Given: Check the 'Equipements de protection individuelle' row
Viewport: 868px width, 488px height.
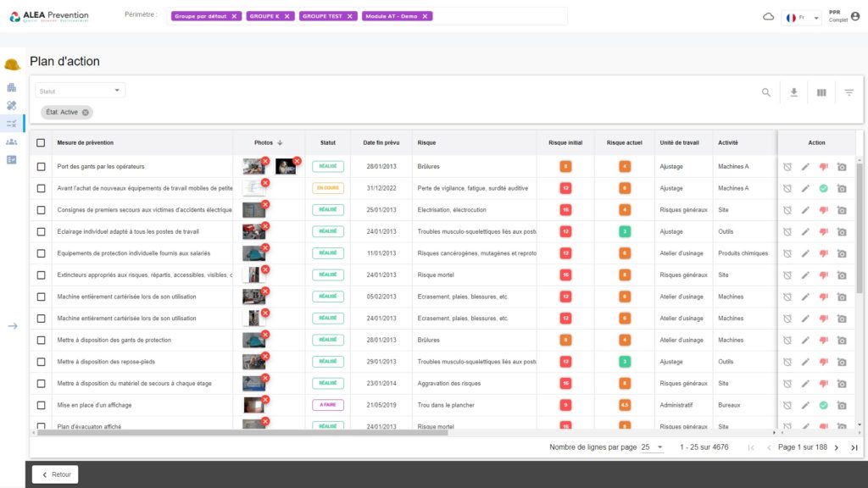Looking at the screenshot, I should coord(41,253).
